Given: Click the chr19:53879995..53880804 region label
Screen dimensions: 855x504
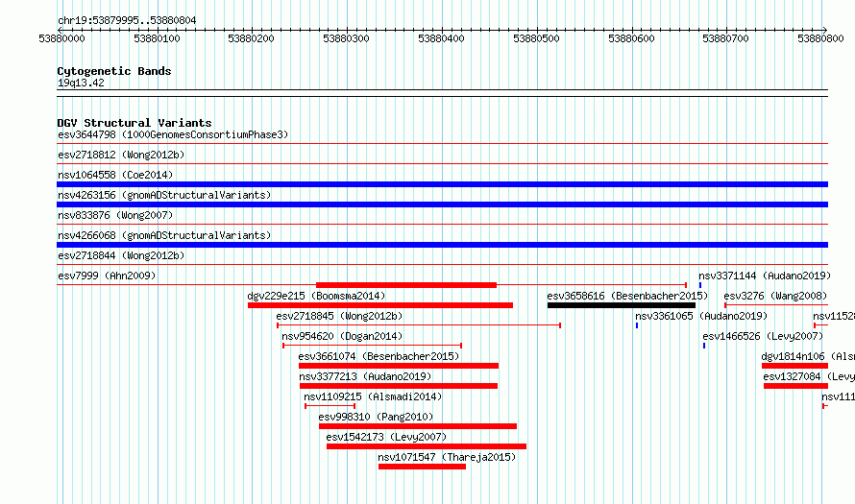Looking at the screenshot, I should (x=127, y=20).
